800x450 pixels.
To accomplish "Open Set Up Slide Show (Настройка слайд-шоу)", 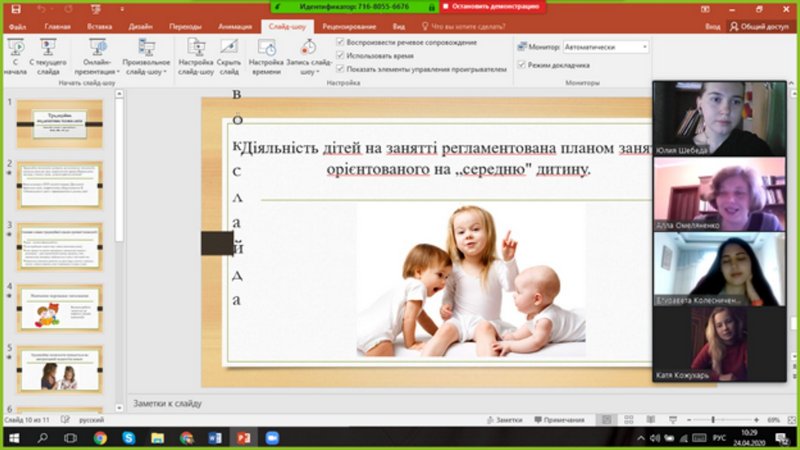I will point(196,56).
